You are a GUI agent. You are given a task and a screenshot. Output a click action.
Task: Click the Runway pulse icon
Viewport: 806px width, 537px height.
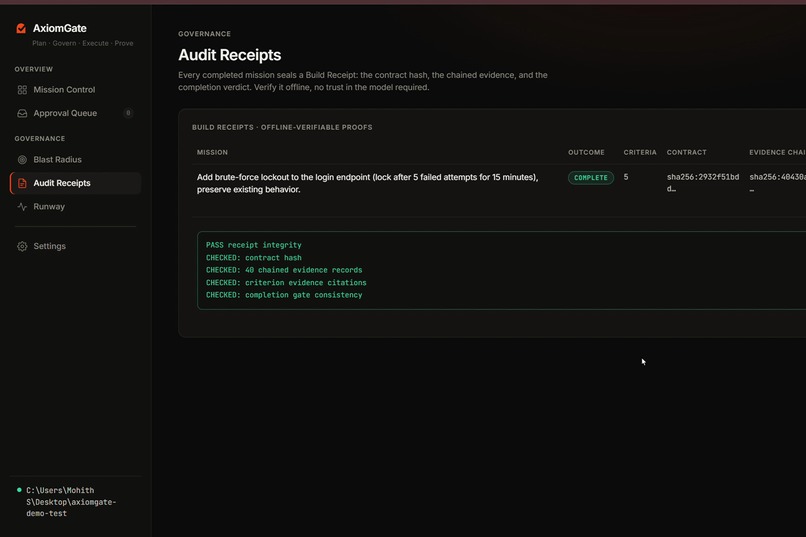[22, 207]
